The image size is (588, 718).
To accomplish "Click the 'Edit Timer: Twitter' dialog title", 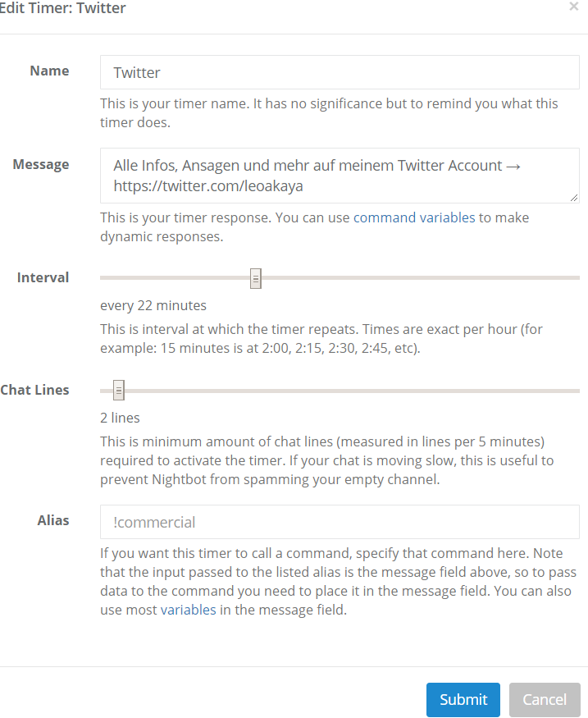I will [63, 8].
